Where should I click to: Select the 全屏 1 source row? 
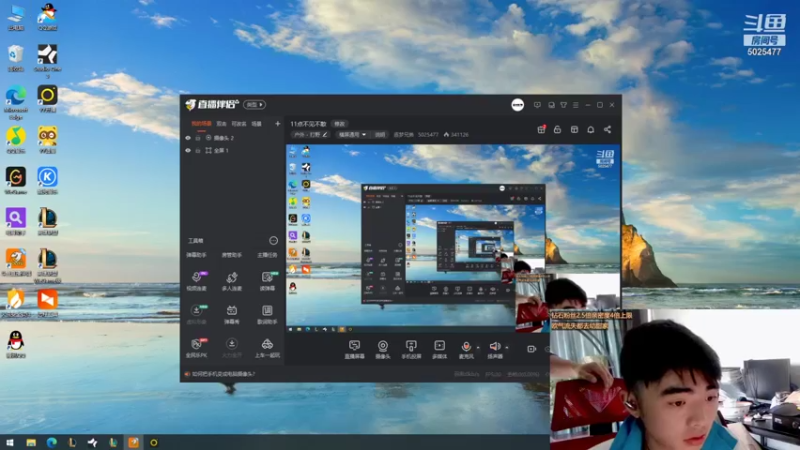tap(233, 151)
